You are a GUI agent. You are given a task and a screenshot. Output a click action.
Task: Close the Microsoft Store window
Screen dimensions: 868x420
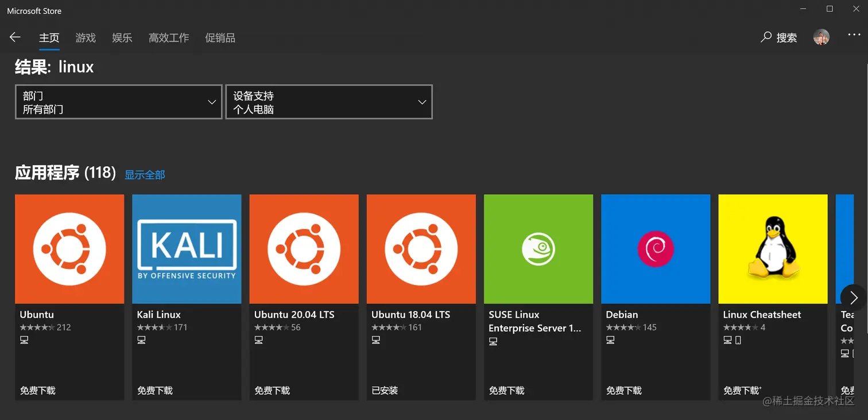pyautogui.click(x=855, y=9)
